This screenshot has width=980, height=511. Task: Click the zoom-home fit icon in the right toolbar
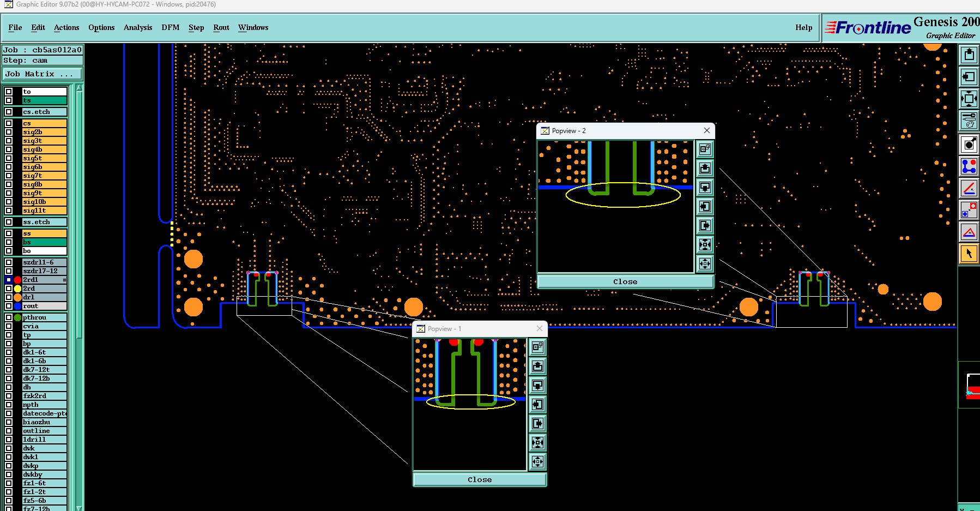coord(969,99)
